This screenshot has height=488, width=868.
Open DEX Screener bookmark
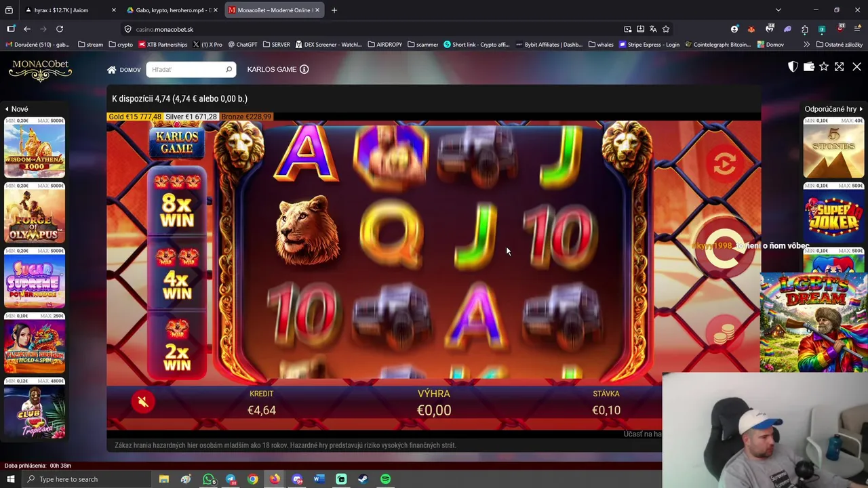329,45
